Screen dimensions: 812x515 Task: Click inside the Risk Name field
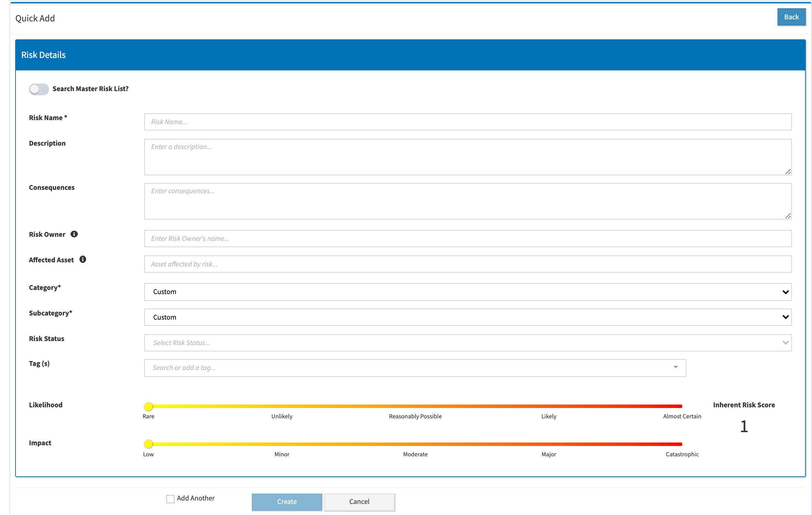[468, 122]
